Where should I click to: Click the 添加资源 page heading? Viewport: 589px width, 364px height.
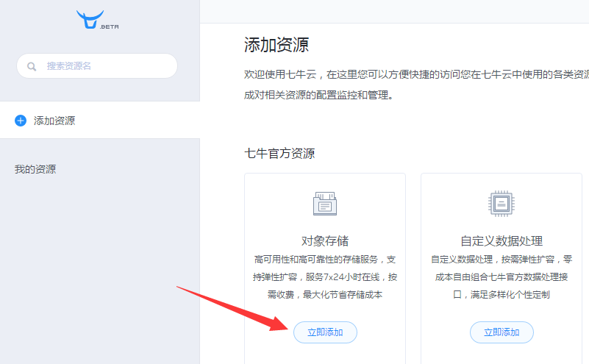coord(276,45)
